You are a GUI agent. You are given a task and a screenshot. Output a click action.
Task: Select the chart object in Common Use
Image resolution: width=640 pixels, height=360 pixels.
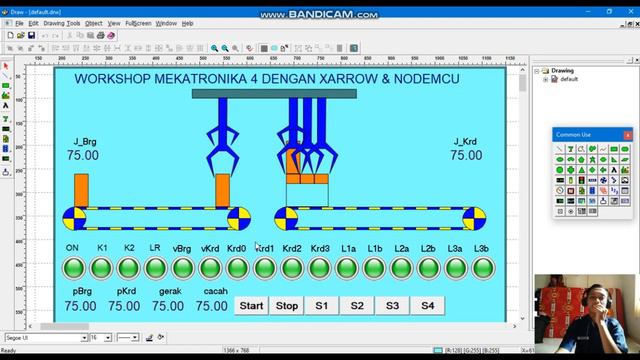(625, 170)
